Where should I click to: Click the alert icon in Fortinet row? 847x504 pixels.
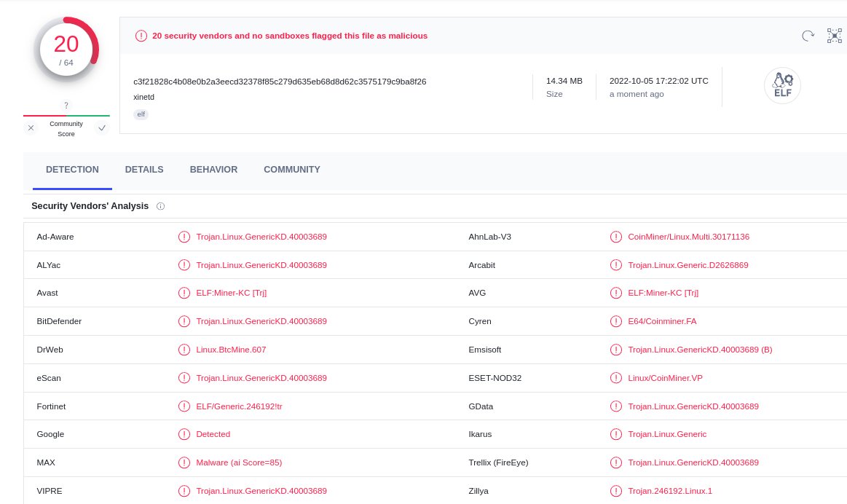(x=184, y=406)
